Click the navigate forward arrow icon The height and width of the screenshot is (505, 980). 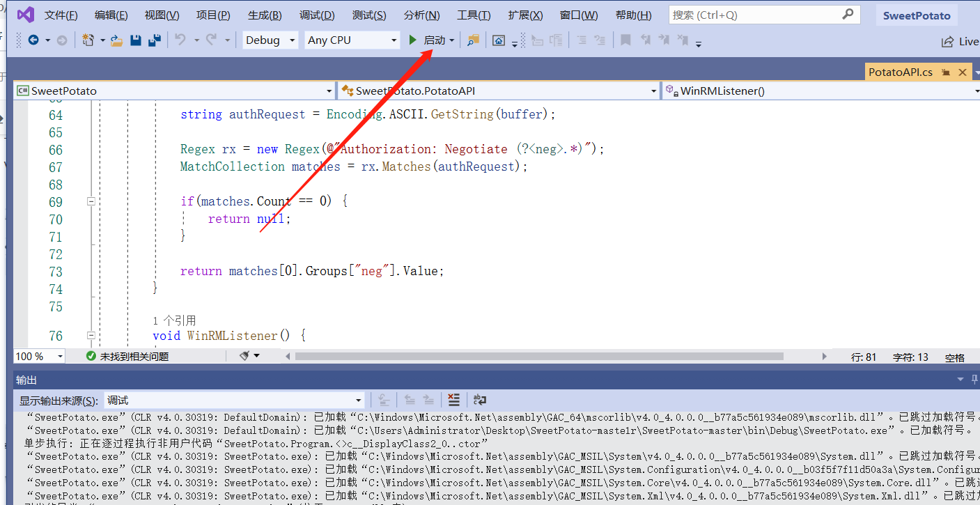pyautogui.click(x=62, y=40)
